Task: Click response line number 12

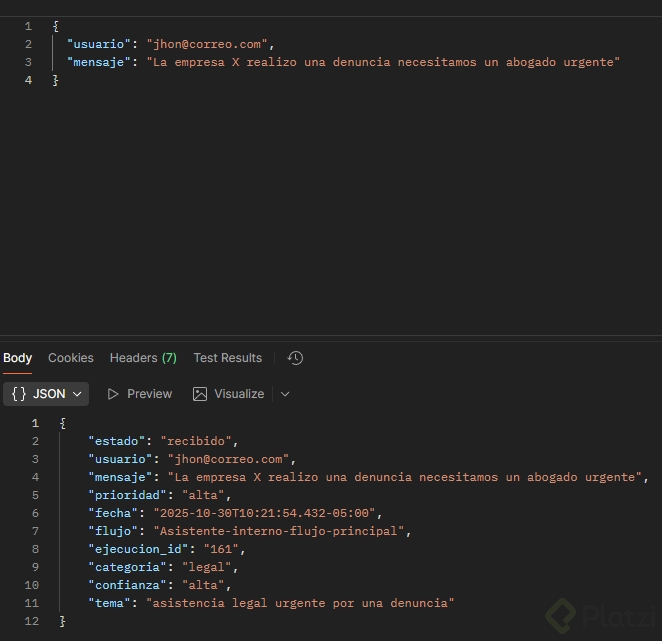Action: [x=32, y=621]
